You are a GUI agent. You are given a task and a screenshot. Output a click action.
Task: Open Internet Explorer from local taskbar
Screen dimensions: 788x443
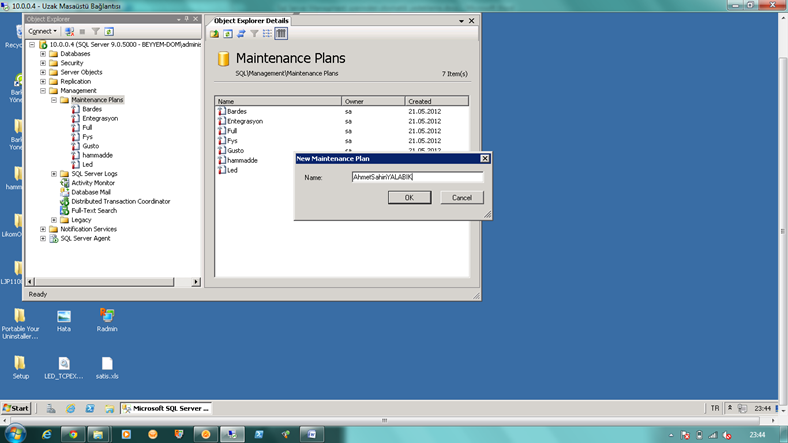(x=46, y=434)
